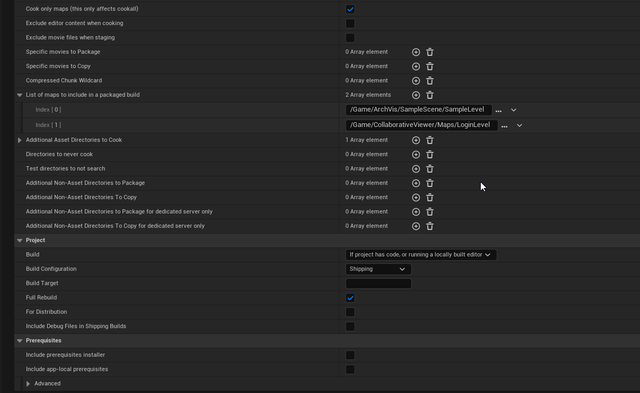Delete Additional Non-Asset Directories to Package elements
The height and width of the screenshot is (393, 640).
tap(430, 183)
